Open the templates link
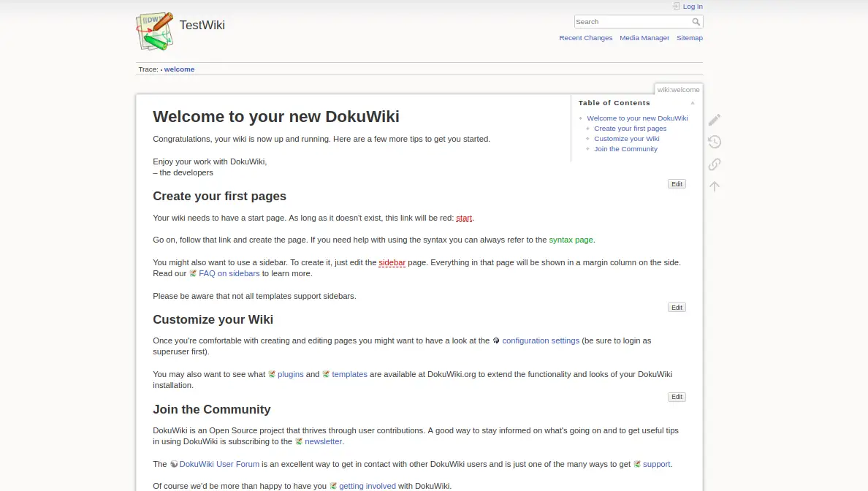Image resolution: width=868 pixels, height=491 pixels. click(x=345, y=374)
